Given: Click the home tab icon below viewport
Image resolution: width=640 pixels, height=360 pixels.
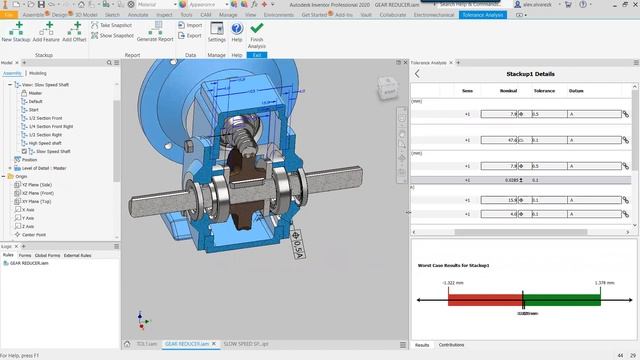Looking at the screenshot, I should click(127, 344).
